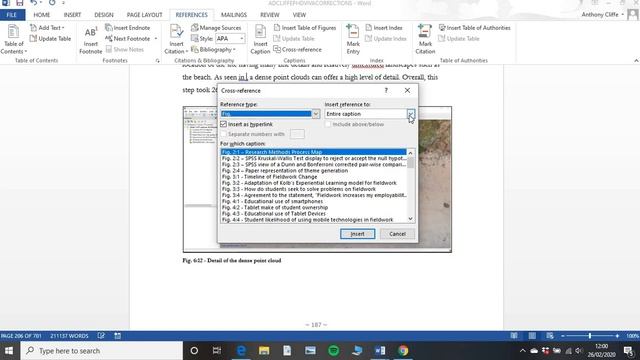Click Mark Citation
The image size is (640, 360).
pos(425,39)
